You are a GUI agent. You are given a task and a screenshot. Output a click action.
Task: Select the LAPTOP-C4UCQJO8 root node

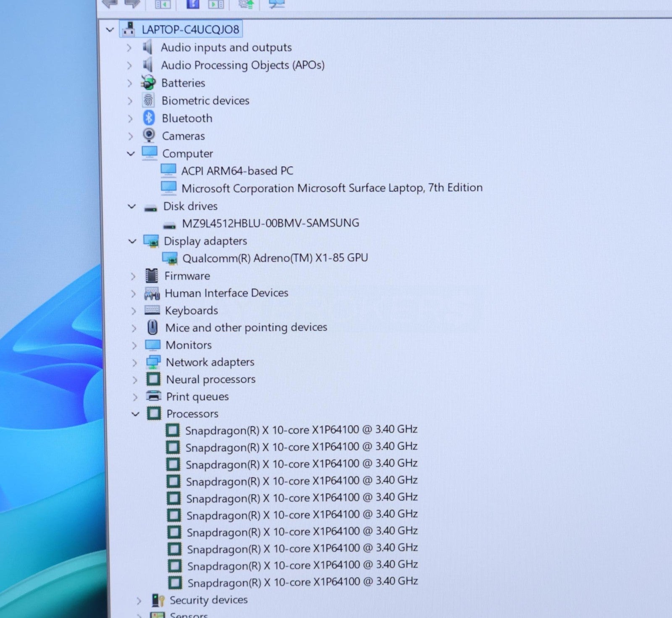coord(190,29)
